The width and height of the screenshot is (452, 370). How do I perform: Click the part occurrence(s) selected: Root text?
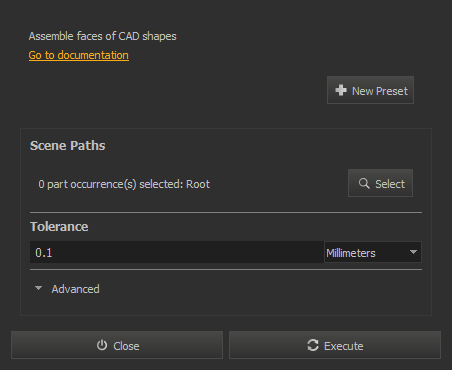click(x=124, y=184)
